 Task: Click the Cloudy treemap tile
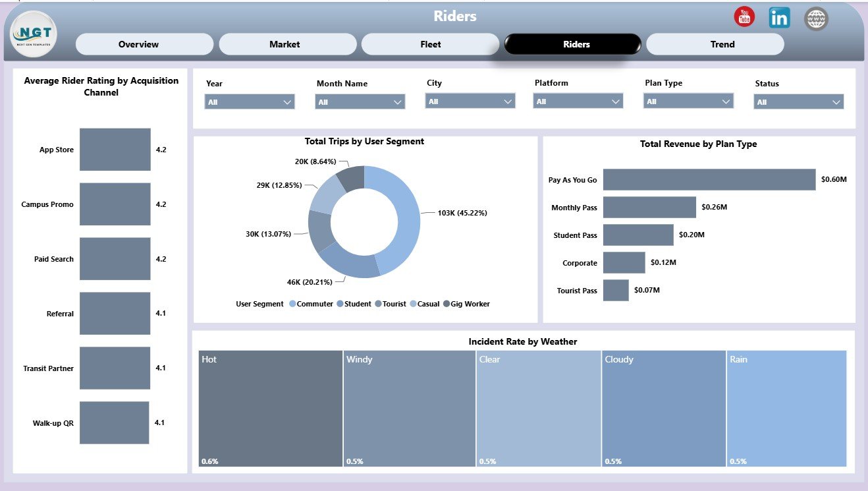click(x=664, y=409)
